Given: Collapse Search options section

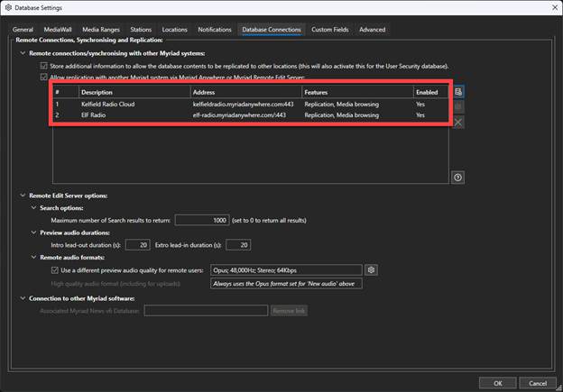Looking at the screenshot, I should click(33, 208).
